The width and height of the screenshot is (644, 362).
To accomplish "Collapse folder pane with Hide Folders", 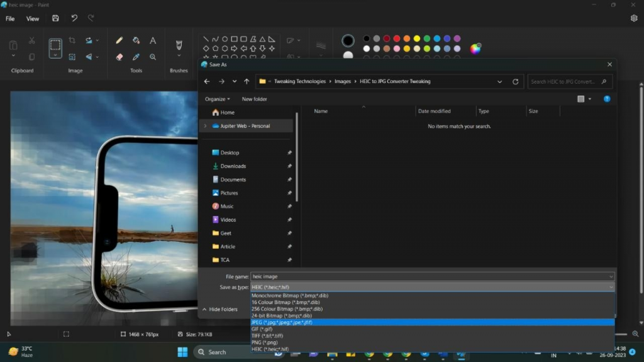I will coord(219,309).
